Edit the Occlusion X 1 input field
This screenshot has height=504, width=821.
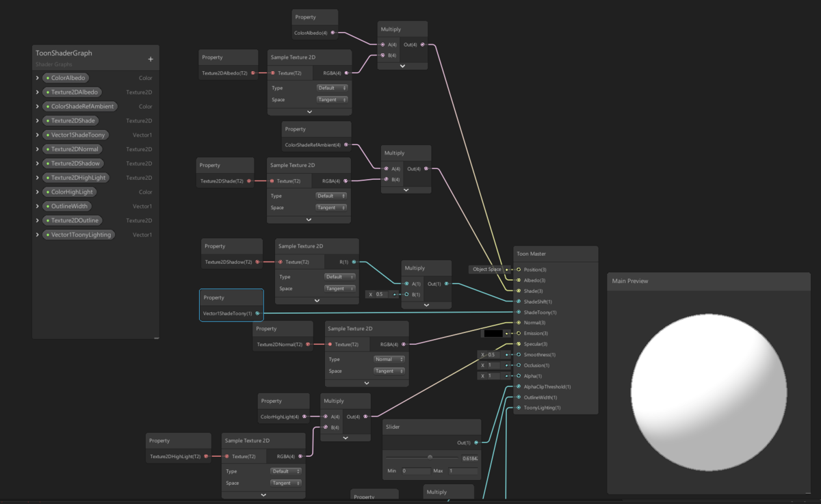point(495,365)
